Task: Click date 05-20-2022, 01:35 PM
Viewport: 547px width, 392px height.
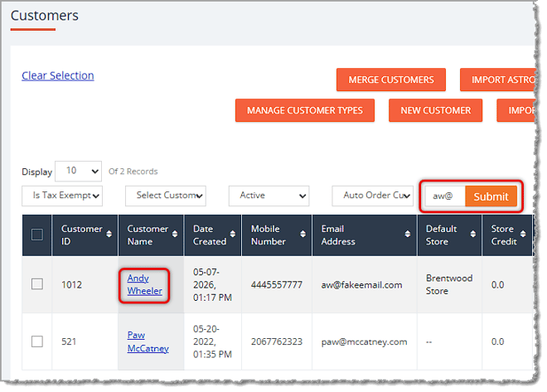Action: (x=212, y=341)
